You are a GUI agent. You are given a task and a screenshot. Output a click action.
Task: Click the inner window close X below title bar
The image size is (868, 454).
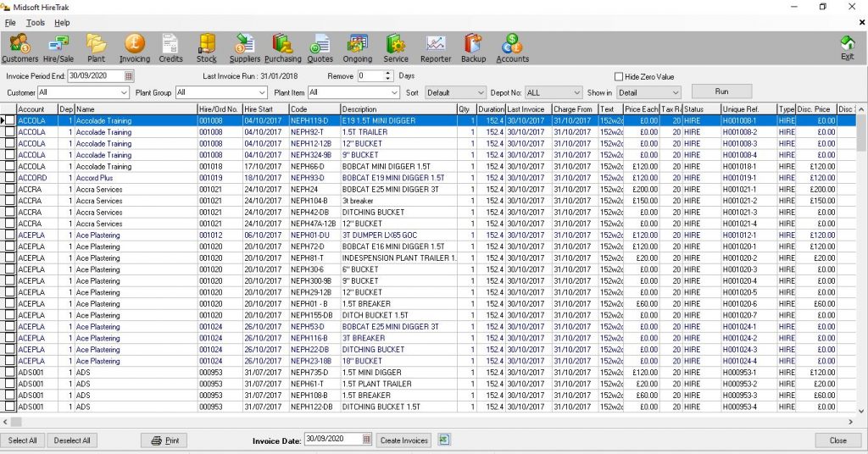pos(861,23)
